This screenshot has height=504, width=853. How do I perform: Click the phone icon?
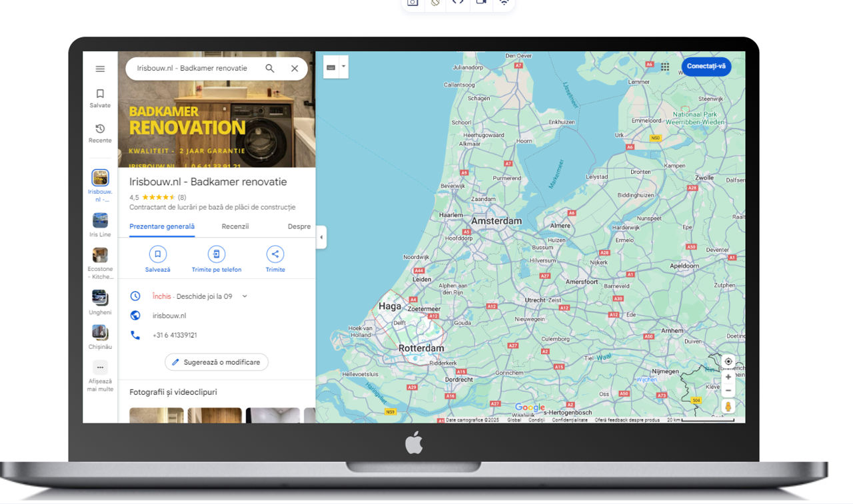coord(135,335)
